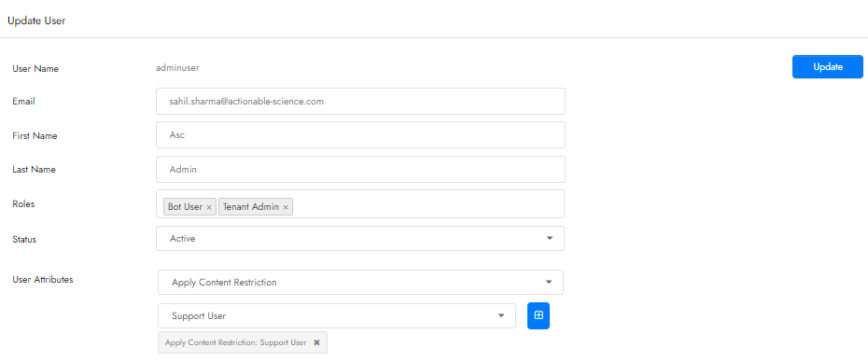Open the Support User dropdown arrow
The height and width of the screenshot is (362, 868).
coord(501,315)
